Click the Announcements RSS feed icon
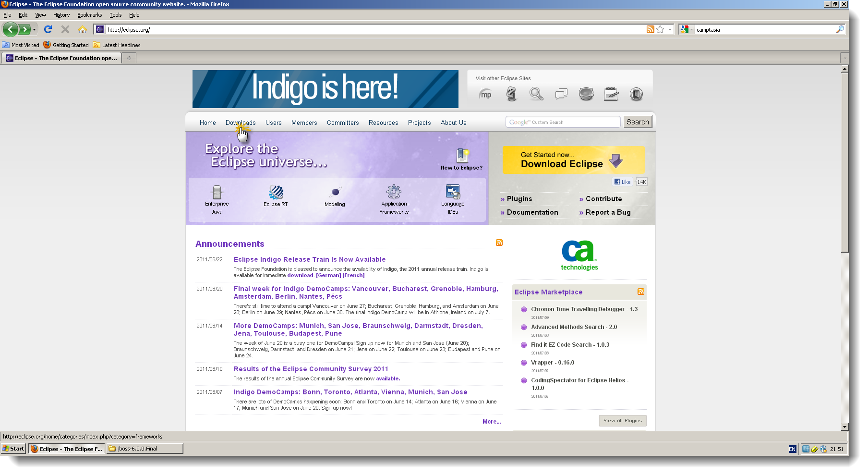 [499, 243]
